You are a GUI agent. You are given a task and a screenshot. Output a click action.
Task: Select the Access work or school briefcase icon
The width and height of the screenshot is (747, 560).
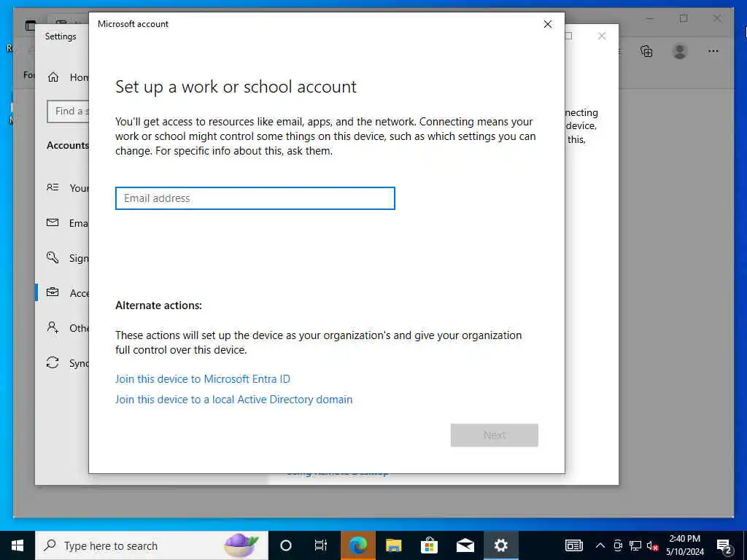53,292
